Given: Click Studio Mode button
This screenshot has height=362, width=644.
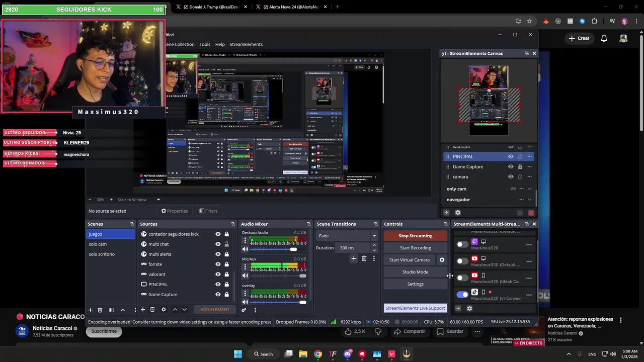Looking at the screenshot, I should 416,272.
